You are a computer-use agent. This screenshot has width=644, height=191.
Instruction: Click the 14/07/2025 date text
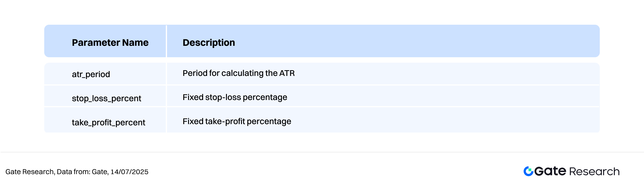pyautogui.click(x=129, y=172)
